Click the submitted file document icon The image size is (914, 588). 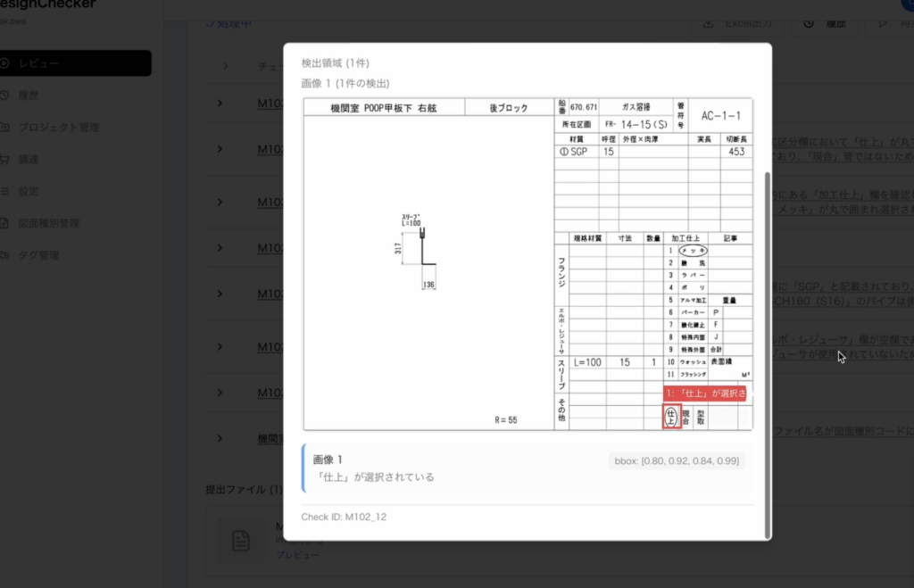coord(240,540)
